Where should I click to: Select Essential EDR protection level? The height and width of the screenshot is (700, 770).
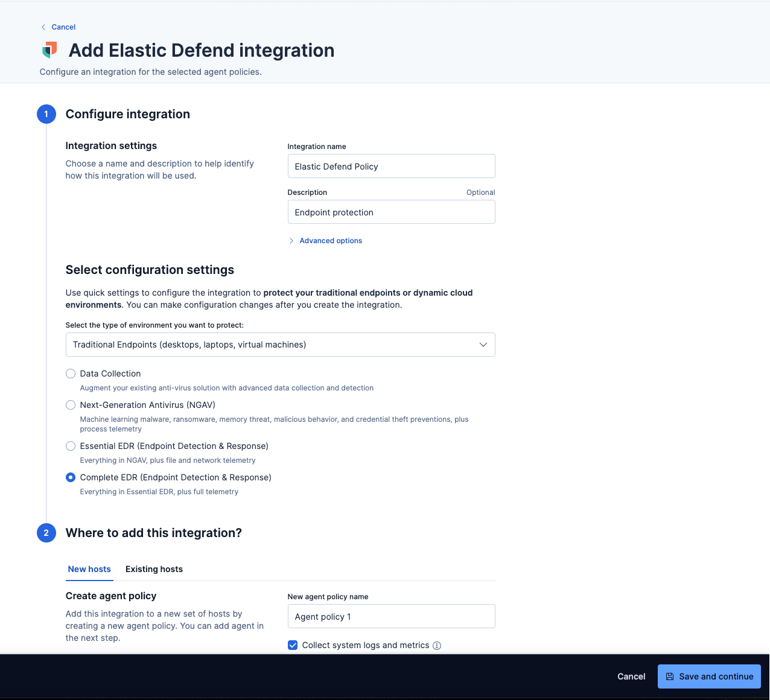tap(70, 445)
